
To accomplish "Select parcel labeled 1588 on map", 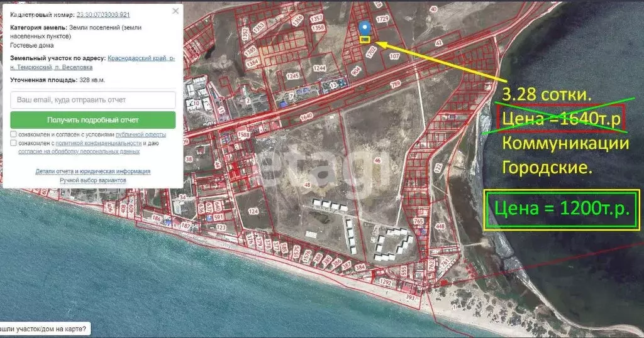I will 243,134.
